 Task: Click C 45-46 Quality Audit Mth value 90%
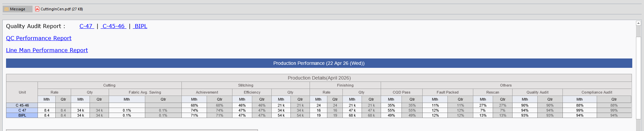coord(525,105)
